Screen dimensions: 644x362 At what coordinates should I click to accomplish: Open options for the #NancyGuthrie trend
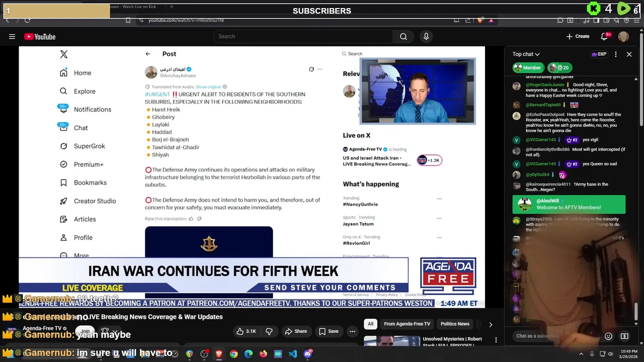point(439,199)
